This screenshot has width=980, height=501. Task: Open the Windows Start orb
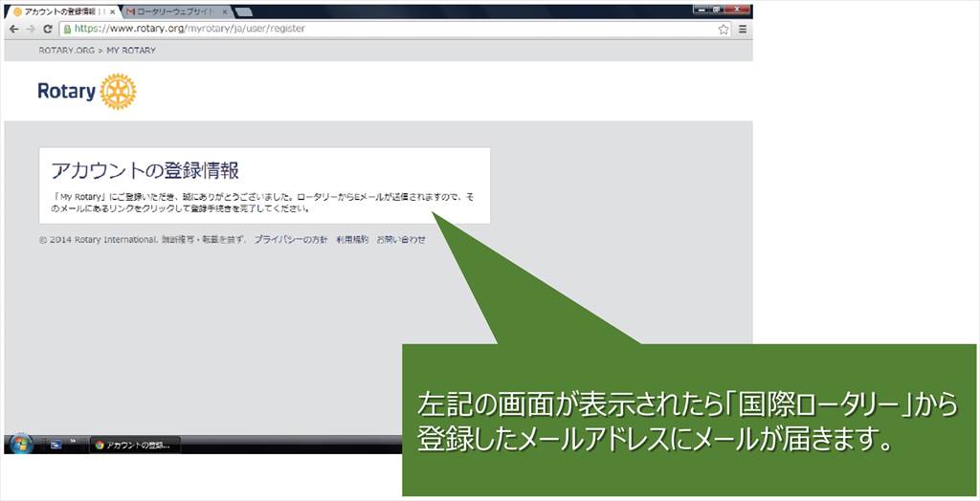click(x=21, y=445)
